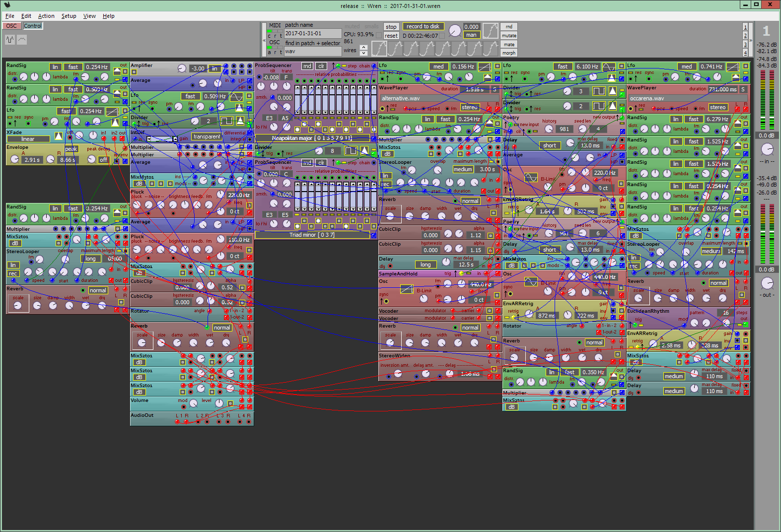This screenshot has height=532, width=781.
Task: Change Amplifier lin mode selector
Action: pyautogui.click(x=214, y=68)
